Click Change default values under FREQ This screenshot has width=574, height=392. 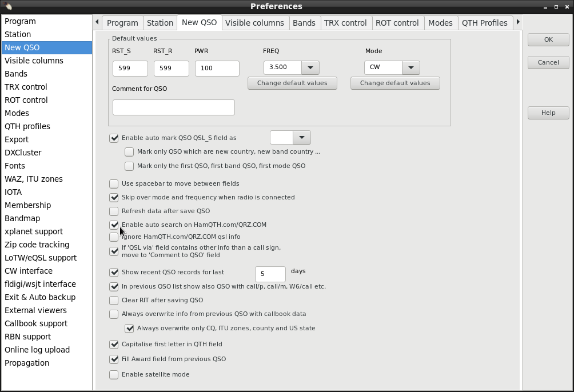coord(292,83)
